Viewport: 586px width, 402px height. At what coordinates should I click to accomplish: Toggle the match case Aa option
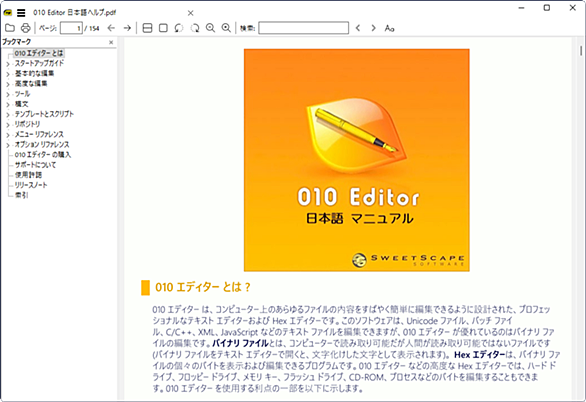389,28
